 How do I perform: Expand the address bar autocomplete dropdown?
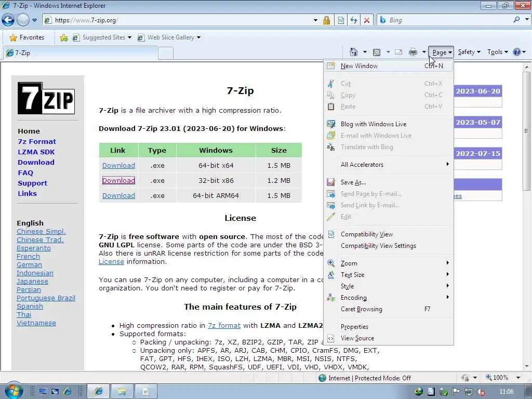(x=315, y=20)
